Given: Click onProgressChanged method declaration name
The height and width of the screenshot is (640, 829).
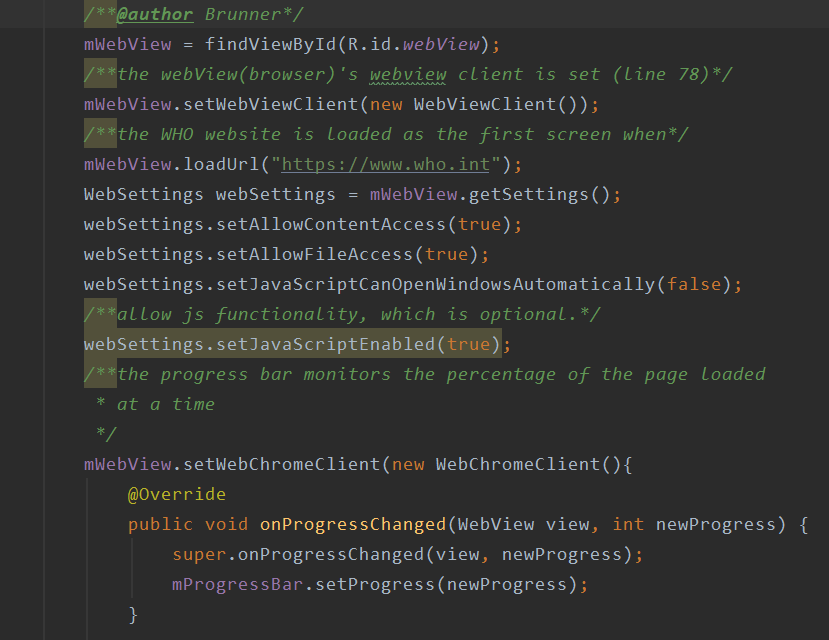Looking at the screenshot, I should [353, 525].
